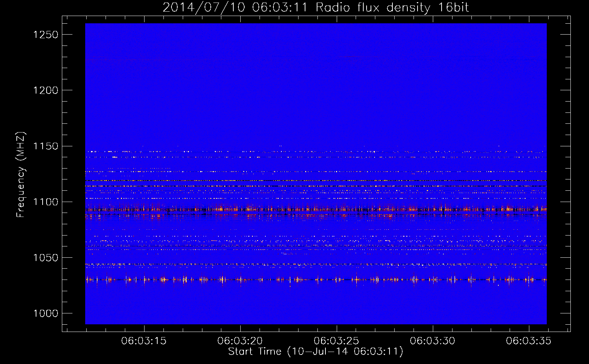Click the 1250 frequency axis label
Screen dimensions: 589x364
coord(46,35)
